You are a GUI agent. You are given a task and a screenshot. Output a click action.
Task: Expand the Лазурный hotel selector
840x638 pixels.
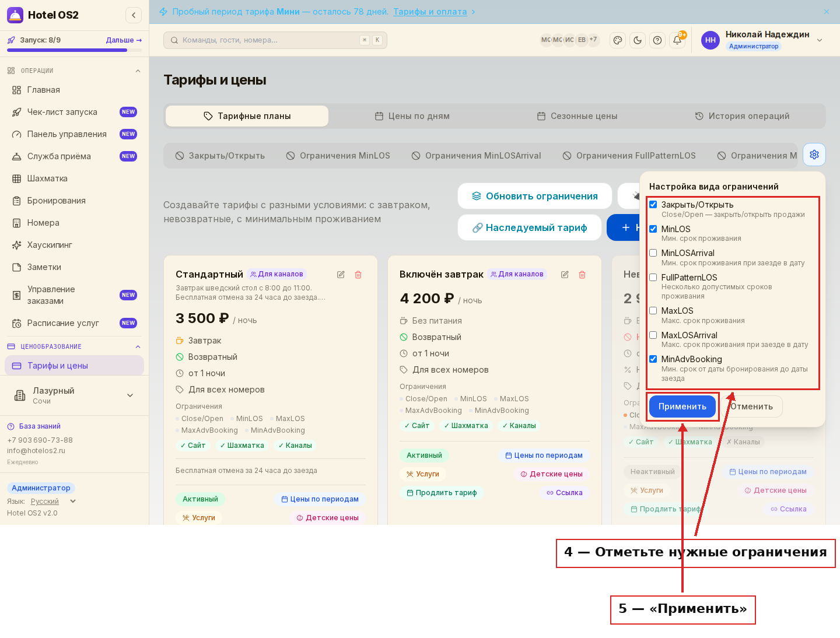click(x=74, y=395)
